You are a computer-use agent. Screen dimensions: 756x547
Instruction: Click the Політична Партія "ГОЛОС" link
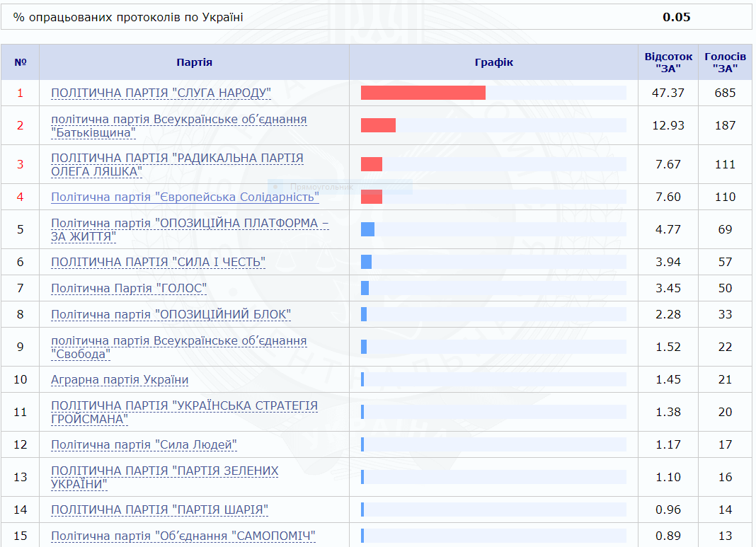tap(129, 288)
